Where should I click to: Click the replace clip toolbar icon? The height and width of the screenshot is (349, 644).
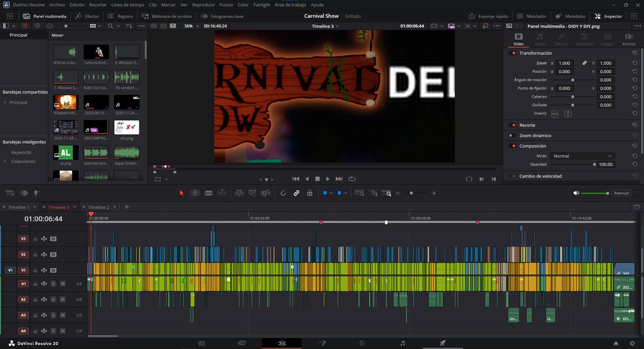(266, 193)
